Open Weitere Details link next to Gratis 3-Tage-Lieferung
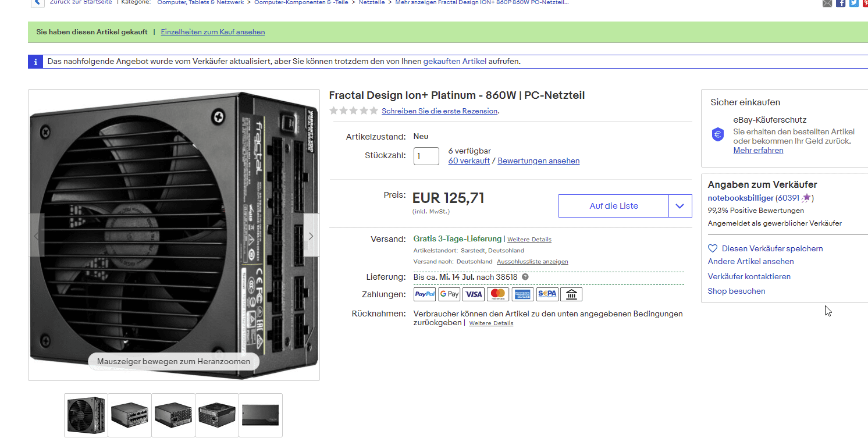This screenshot has width=868, height=438. [529, 239]
